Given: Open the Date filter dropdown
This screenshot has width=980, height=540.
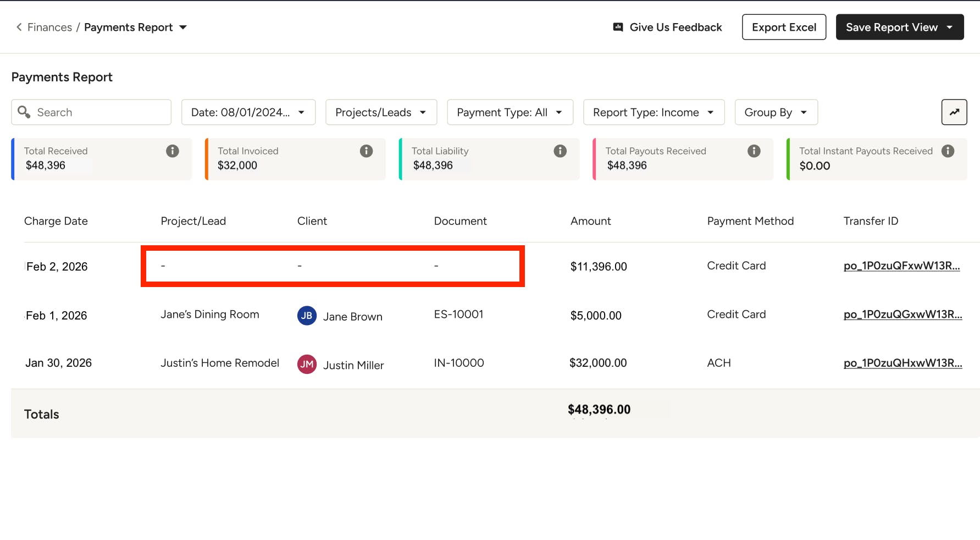Looking at the screenshot, I should 248,112.
